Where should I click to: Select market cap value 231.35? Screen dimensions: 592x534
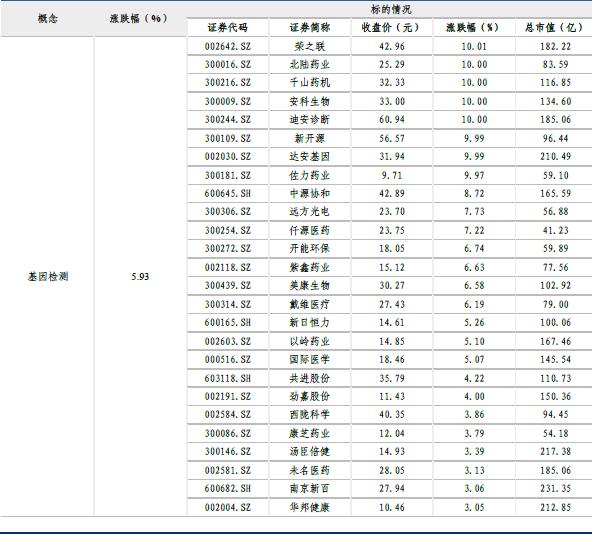[x=555, y=488]
